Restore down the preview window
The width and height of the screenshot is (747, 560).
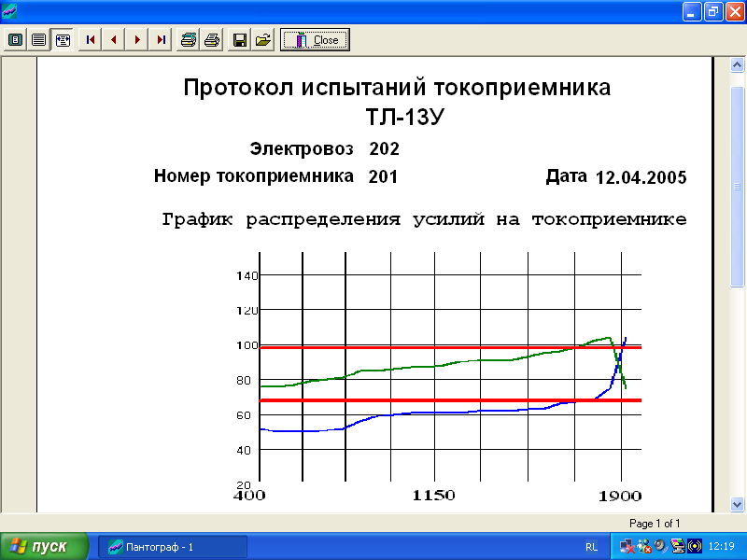click(x=713, y=11)
